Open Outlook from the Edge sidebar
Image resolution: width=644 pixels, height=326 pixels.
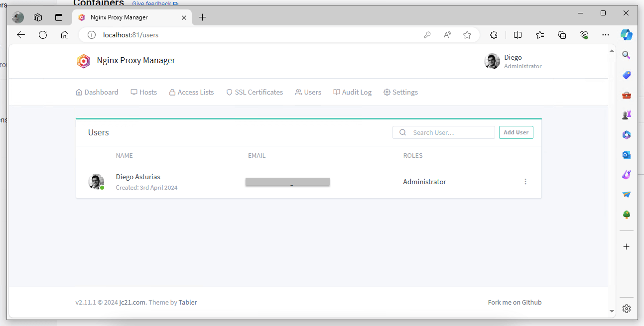(x=626, y=154)
